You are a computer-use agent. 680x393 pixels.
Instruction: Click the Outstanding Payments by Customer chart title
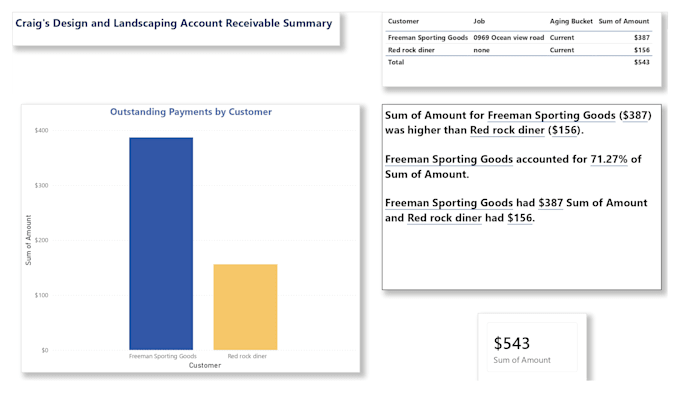pyautogui.click(x=191, y=112)
